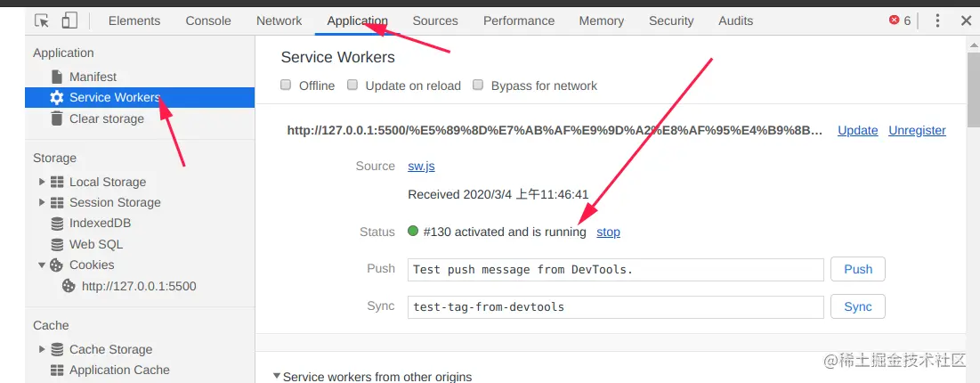Click the green running status indicator
The width and height of the screenshot is (980, 383).
(x=412, y=231)
